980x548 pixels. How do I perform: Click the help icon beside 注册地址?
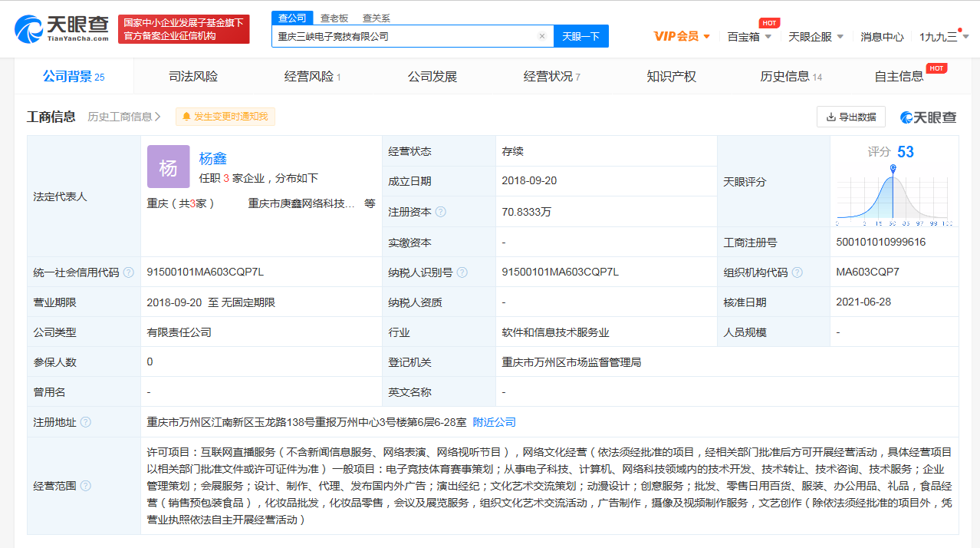point(85,422)
